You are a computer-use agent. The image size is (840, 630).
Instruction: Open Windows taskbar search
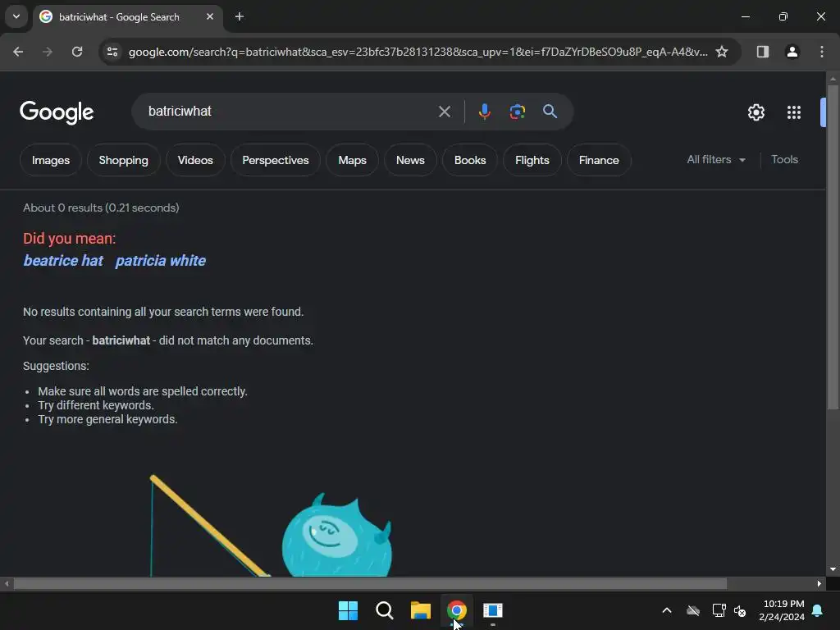(x=384, y=610)
